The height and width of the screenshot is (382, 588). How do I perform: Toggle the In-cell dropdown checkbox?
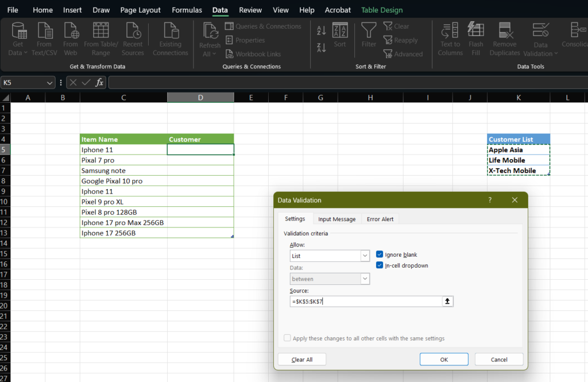380,265
